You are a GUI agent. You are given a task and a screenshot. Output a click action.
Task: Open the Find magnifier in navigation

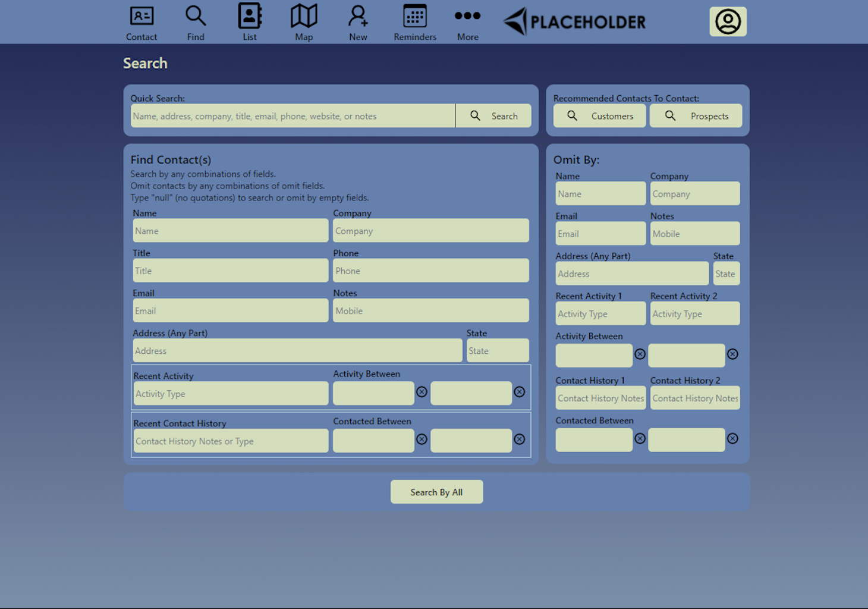tap(196, 16)
